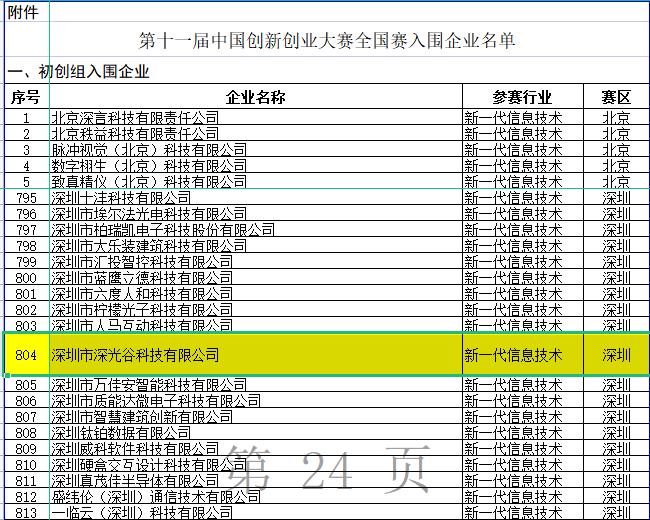The height and width of the screenshot is (520, 650).
Task: Select the 附件 cell at top left
Action: point(24,13)
